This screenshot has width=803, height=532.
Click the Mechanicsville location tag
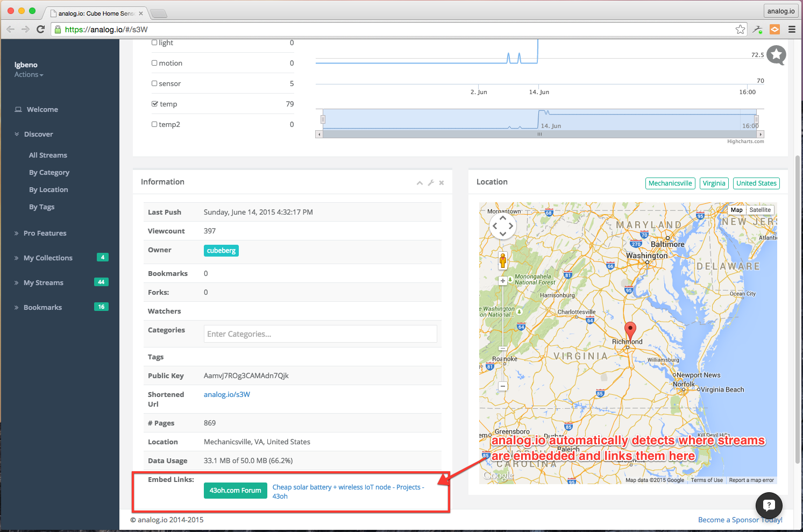point(670,183)
